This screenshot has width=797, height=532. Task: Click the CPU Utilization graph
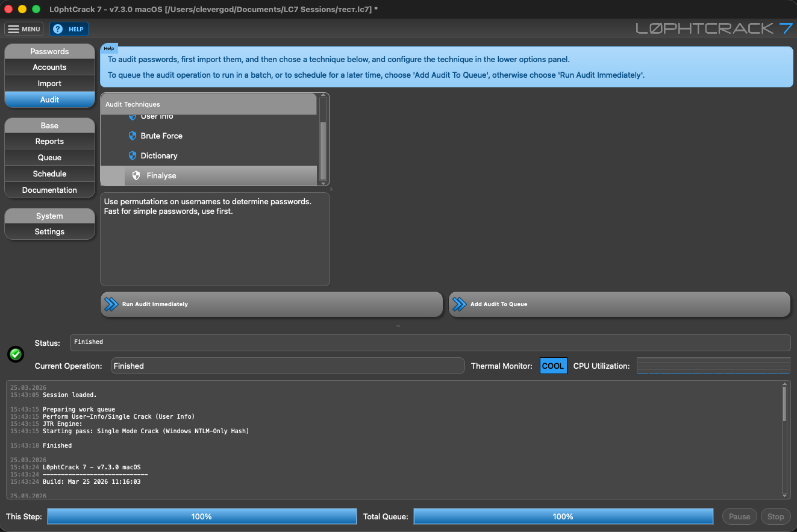click(713, 366)
